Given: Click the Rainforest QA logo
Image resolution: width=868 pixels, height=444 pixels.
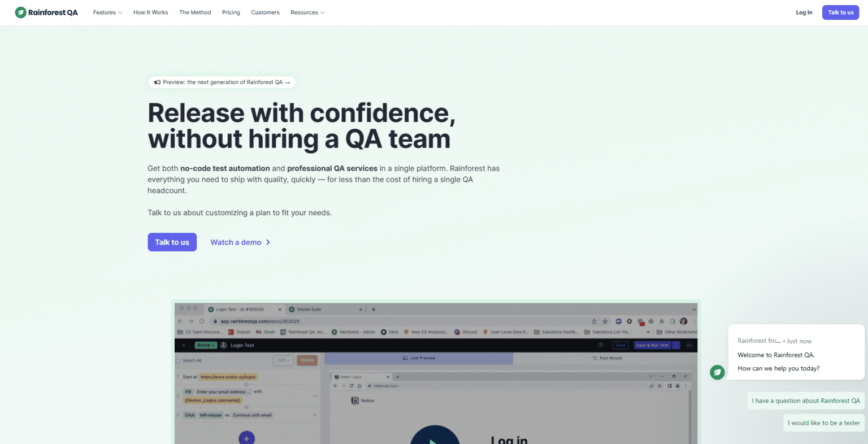Looking at the screenshot, I should point(46,12).
